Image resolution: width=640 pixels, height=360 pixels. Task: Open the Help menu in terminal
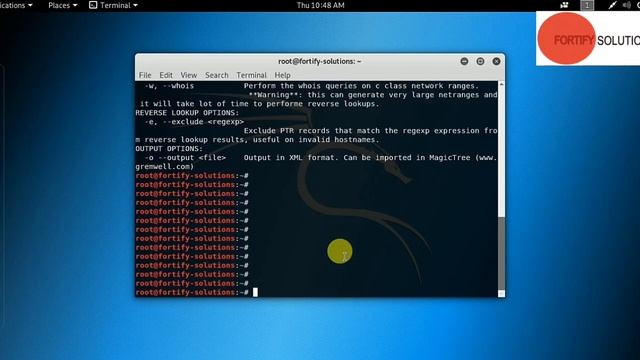pos(282,75)
